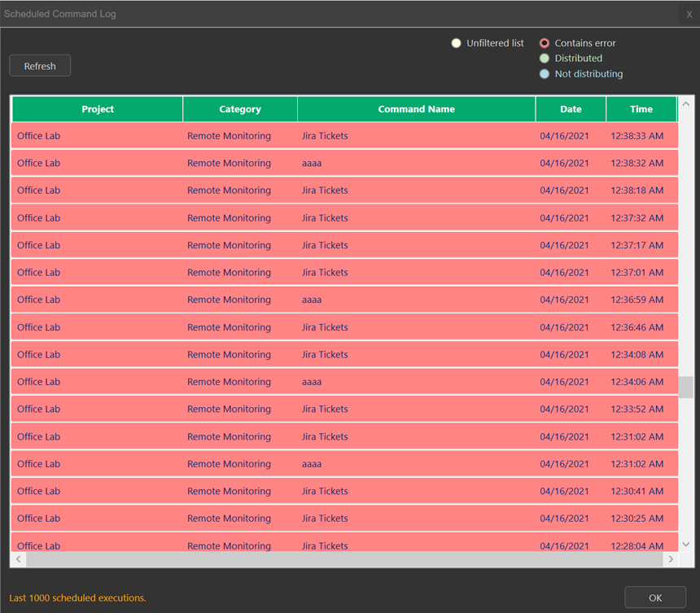The width and height of the screenshot is (700, 613).
Task: Sort by the Category column header
Action: pyautogui.click(x=240, y=109)
